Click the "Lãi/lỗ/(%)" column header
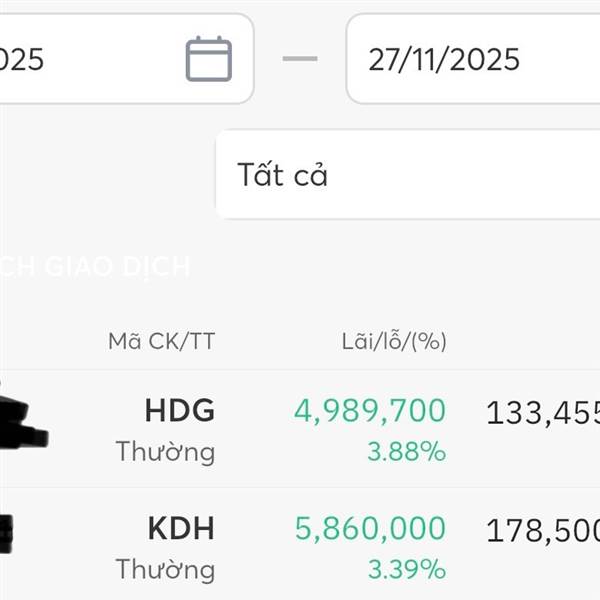 tap(393, 341)
